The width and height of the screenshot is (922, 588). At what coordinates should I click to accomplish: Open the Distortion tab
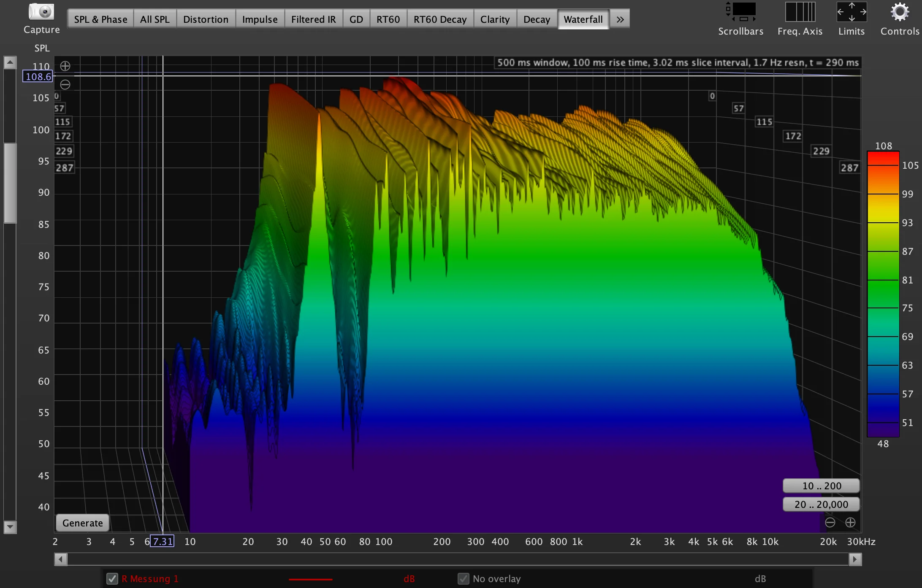tap(206, 19)
